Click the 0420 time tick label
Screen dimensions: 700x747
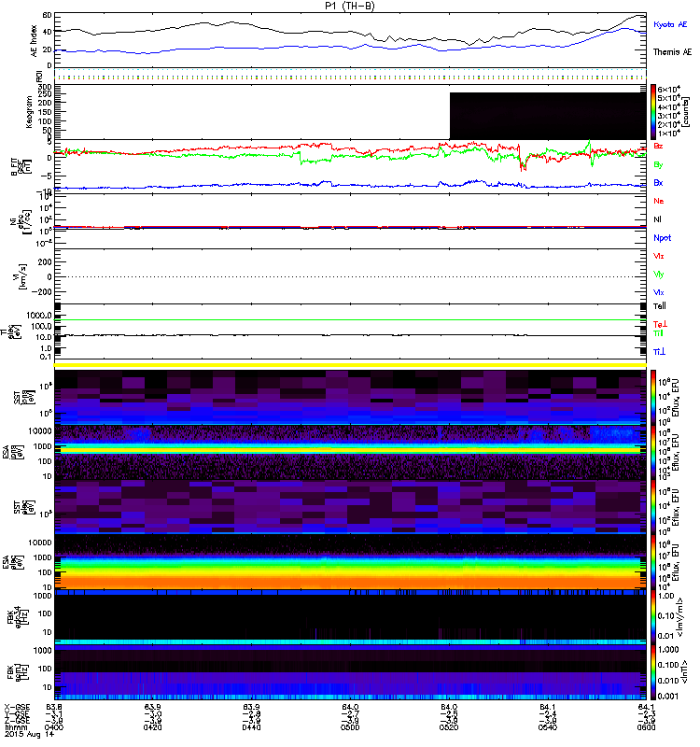point(153,727)
